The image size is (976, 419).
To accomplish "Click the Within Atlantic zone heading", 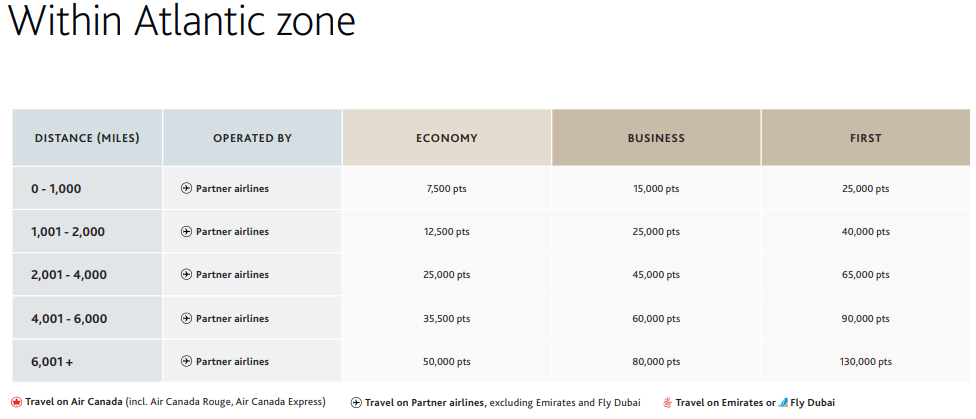I will [x=182, y=21].
